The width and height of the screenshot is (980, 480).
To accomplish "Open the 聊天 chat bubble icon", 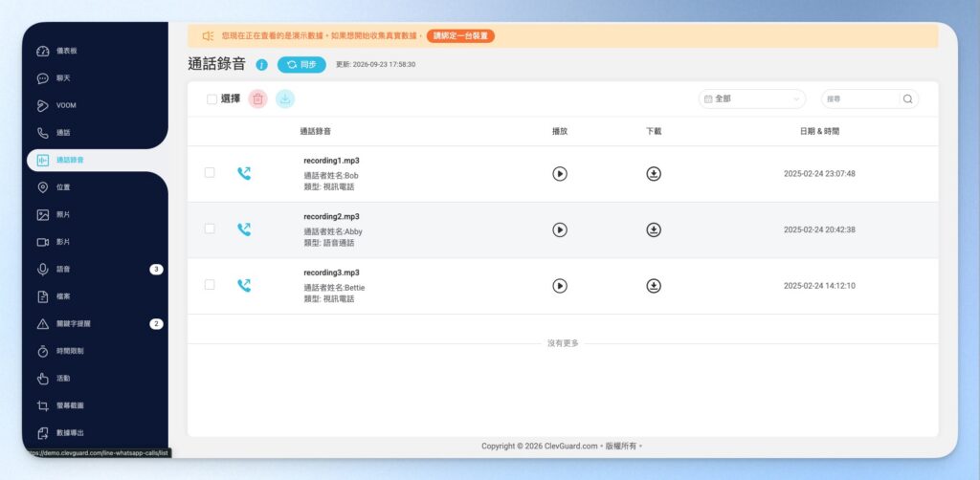I will pyautogui.click(x=42, y=78).
